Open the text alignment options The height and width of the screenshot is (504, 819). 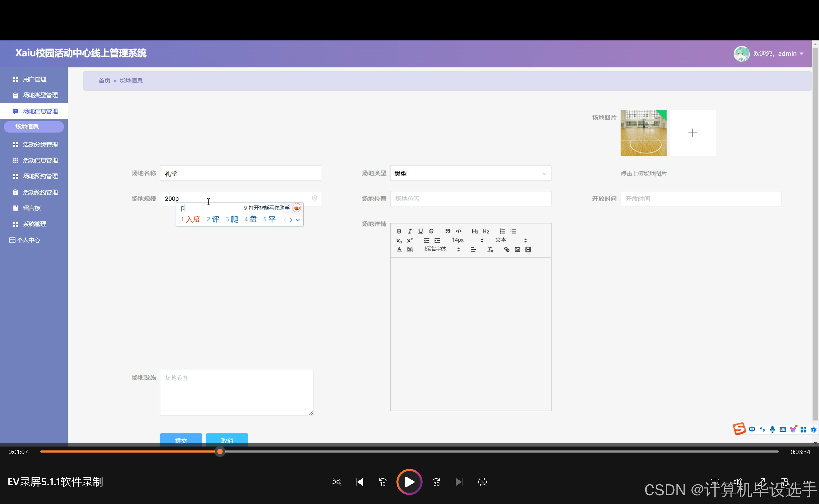pyautogui.click(x=473, y=249)
